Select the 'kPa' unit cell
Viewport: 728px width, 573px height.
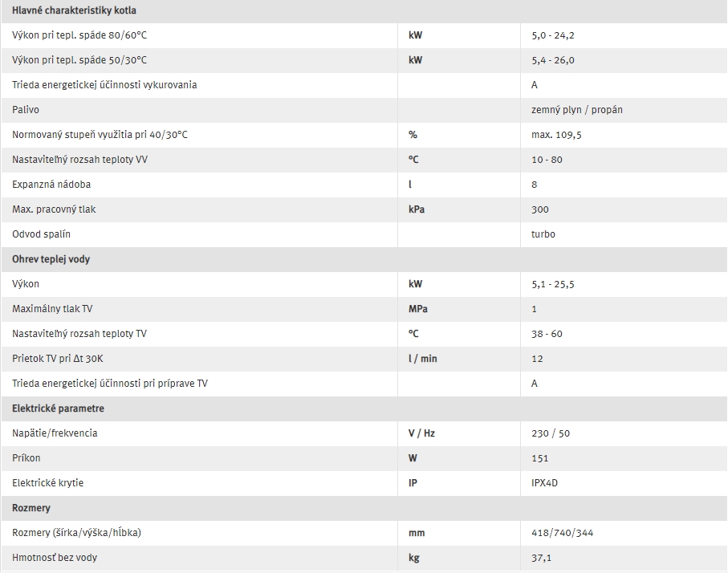(417, 209)
